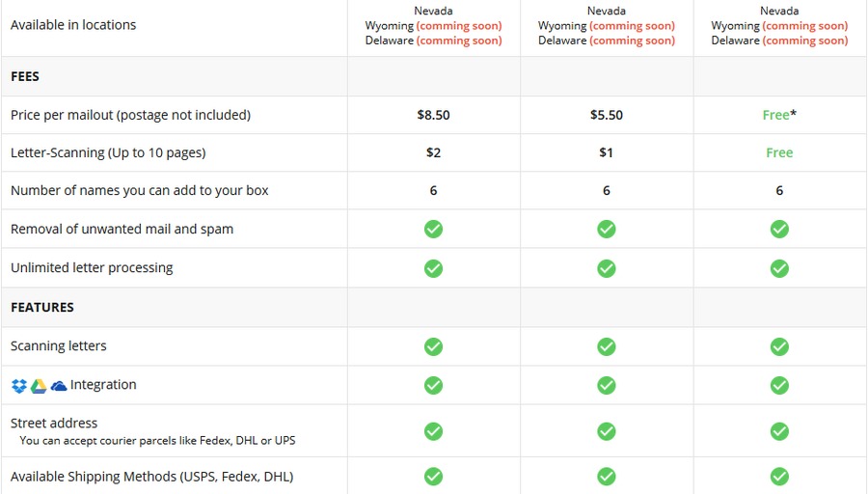Click the Google Drive icon
868x494 pixels.
[x=39, y=386]
